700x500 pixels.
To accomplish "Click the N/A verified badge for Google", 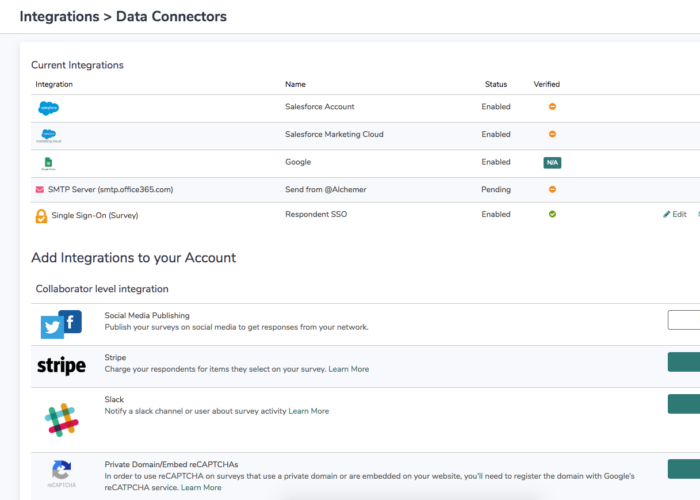I will point(552,162).
